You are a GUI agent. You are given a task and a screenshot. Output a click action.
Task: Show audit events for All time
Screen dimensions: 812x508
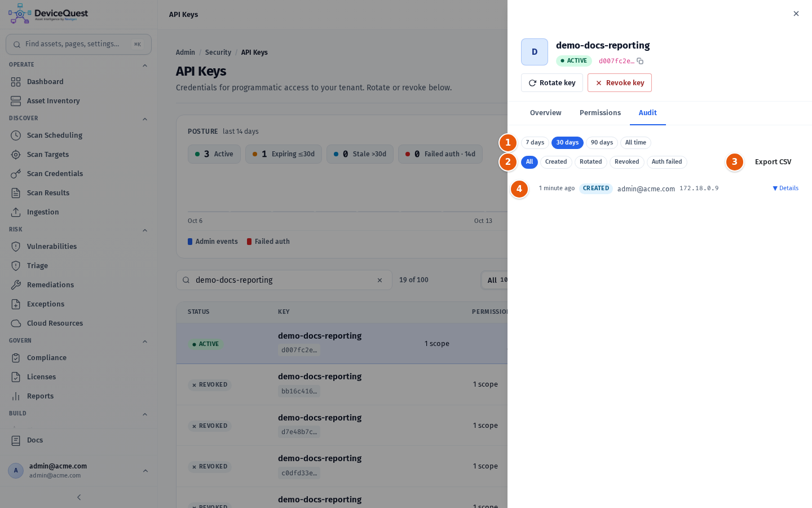point(636,143)
